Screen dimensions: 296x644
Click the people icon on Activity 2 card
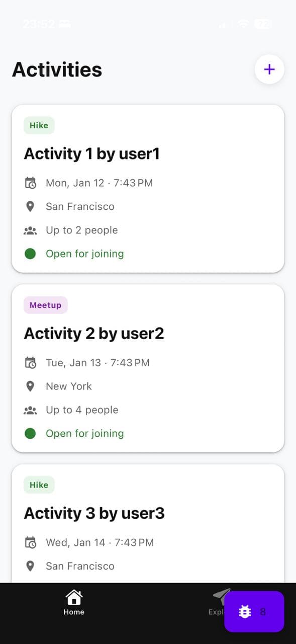[30, 410]
